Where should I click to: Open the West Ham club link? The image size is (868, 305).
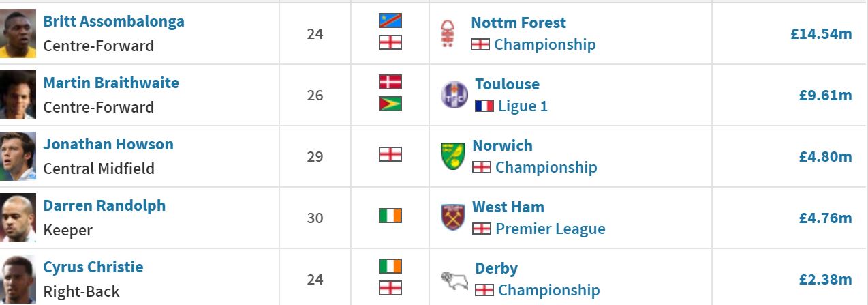pos(508,207)
